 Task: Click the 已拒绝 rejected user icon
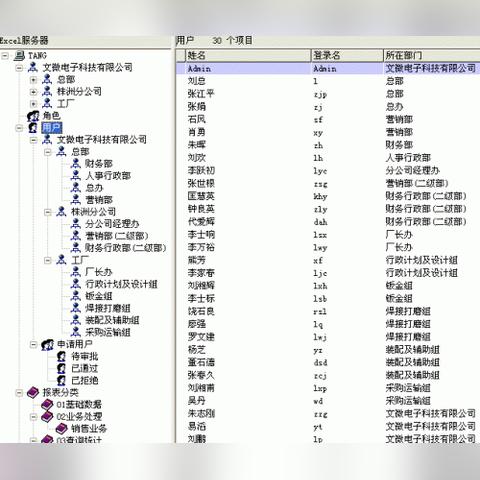[x=61, y=380]
